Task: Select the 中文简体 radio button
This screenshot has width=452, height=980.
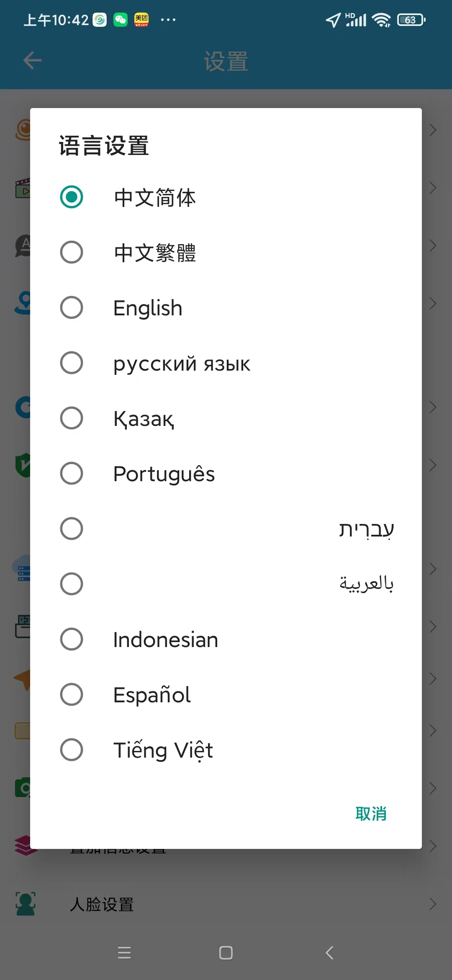Action: click(72, 197)
